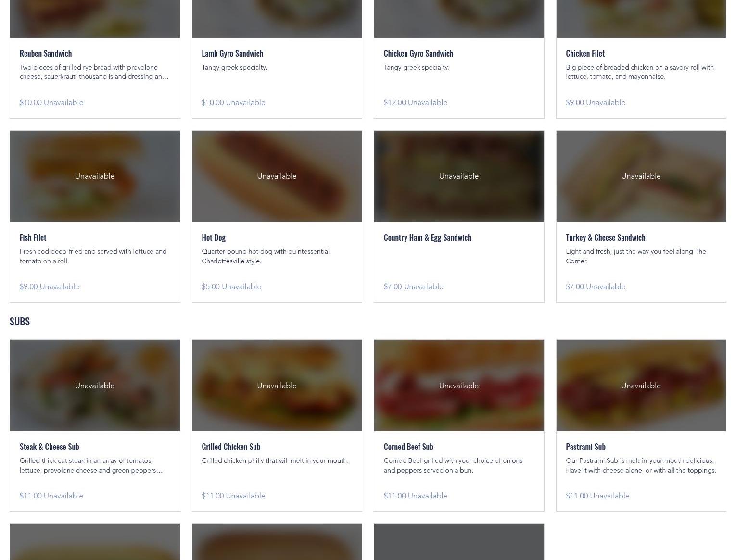The height and width of the screenshot is (560, 736).
Task: Click the Hot Dog $5.00 price
Action: click(211, 287)
